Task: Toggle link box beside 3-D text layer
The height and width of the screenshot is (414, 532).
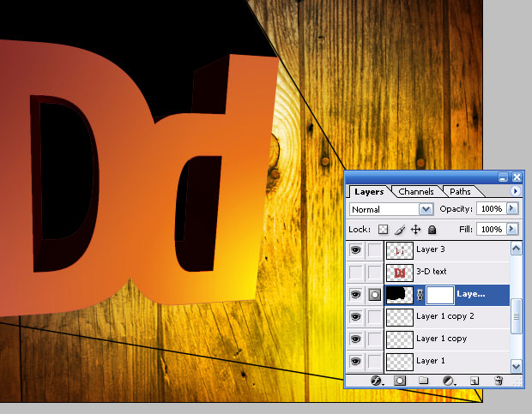Action: coord(375,272)
